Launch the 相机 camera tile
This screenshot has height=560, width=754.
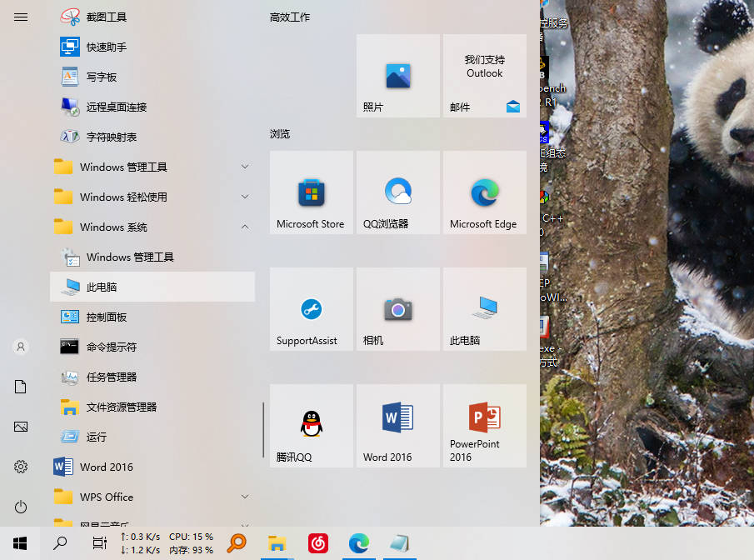click(x=397, y=308)
